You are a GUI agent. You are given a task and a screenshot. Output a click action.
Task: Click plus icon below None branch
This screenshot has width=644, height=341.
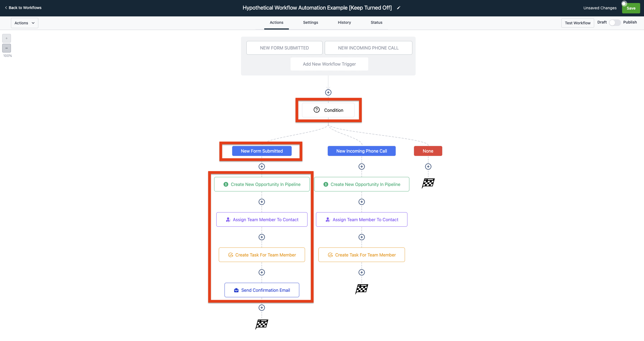[428, 167]
